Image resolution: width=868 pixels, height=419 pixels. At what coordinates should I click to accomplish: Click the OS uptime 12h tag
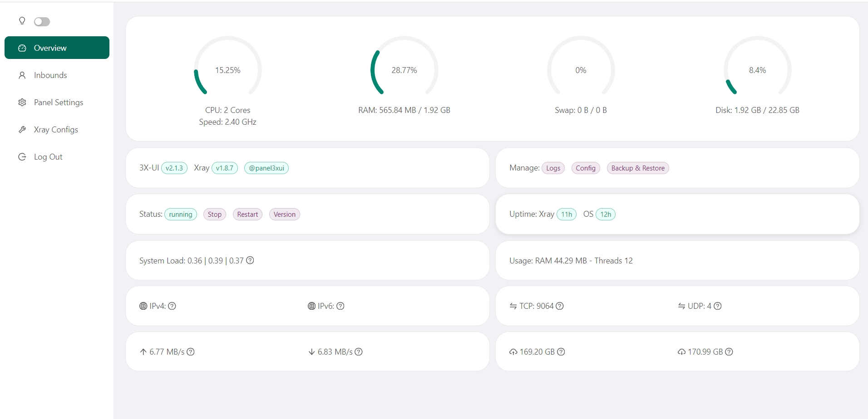(x=606, y=214)
